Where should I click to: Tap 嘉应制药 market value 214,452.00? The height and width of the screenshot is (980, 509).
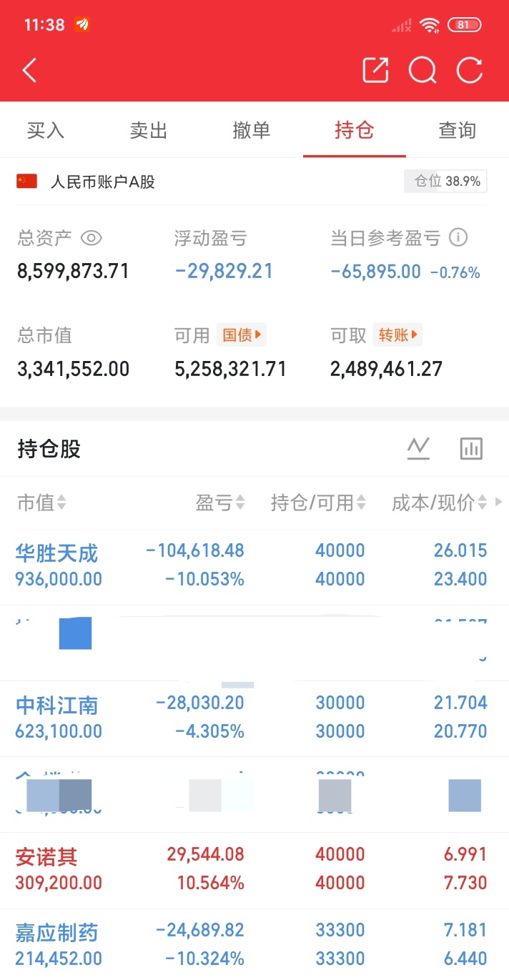pyautogui.click(x=59, y=959)
